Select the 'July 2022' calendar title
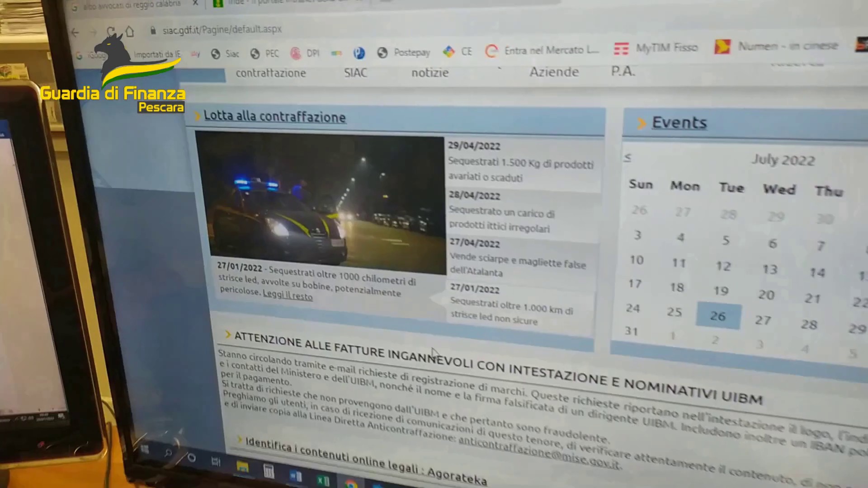Image resolution: width=868 pixels, height=488 pixels. (x=783, y=160)
